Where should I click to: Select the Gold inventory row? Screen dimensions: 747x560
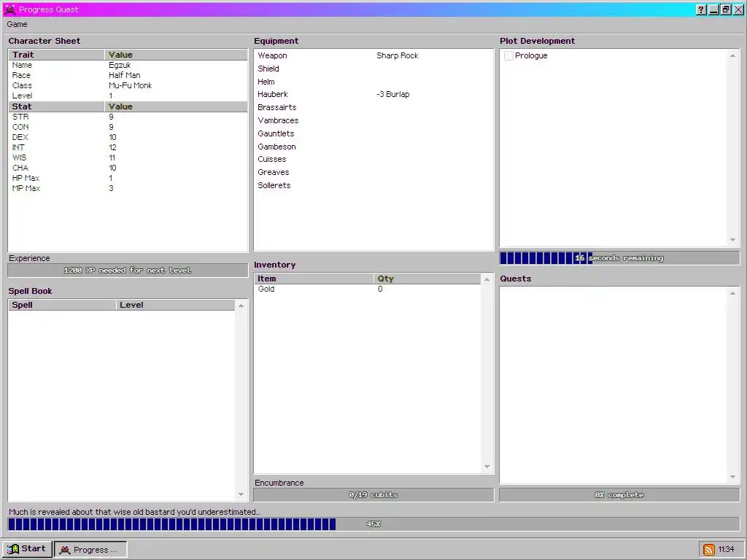click(368, 289)
